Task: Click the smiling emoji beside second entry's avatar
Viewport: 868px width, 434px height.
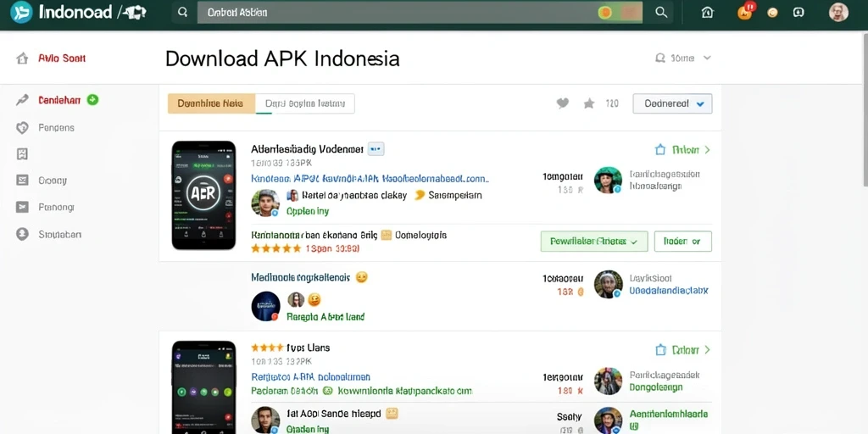Action: point(314,300)
